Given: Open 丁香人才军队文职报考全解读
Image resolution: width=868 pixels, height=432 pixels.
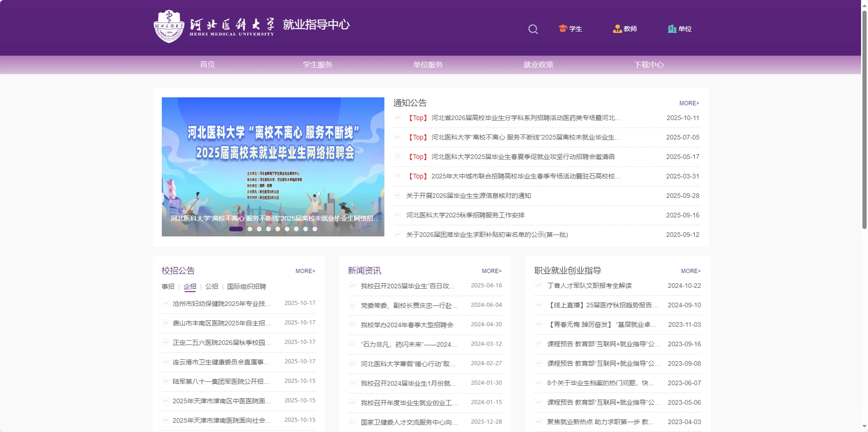Looking at the screenshot, I should coord(589,286).
